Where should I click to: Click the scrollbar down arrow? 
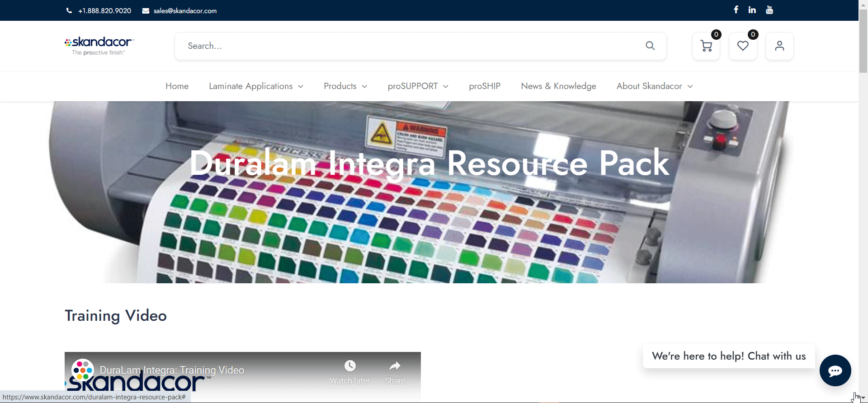click(863, 398)
